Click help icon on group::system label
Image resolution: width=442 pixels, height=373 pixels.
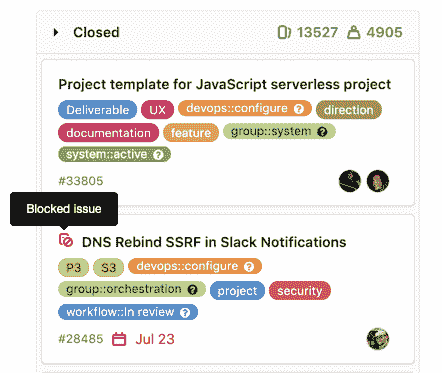point(322,132)
